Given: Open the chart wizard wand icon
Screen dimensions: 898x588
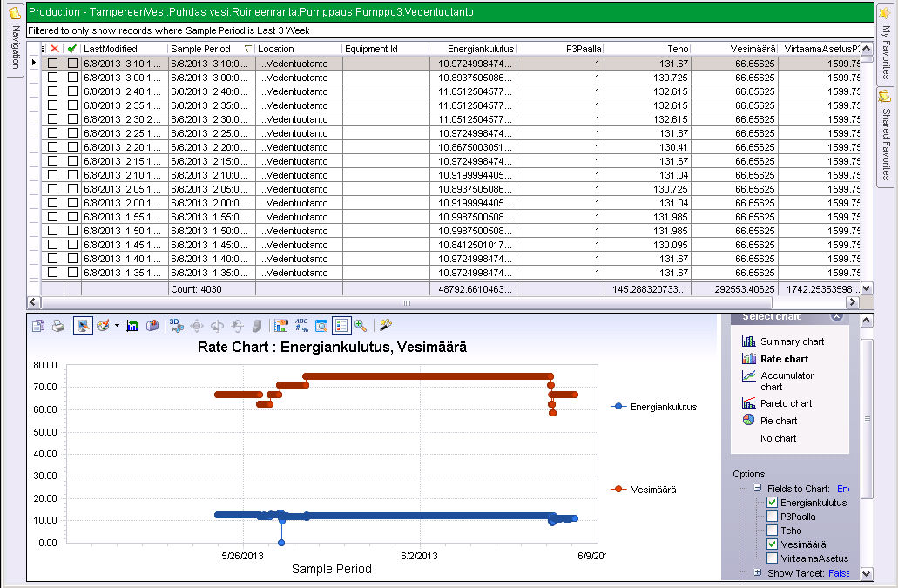Looking at the screenshot, I should 386,325.
